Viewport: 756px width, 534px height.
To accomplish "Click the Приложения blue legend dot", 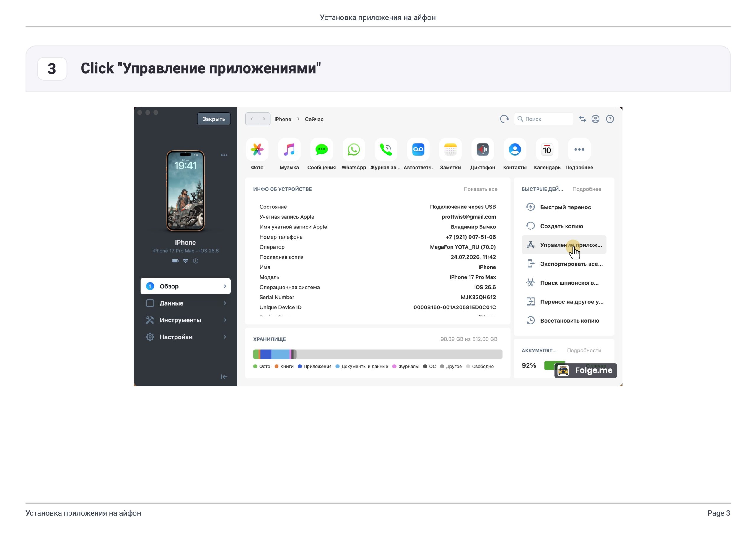I will [x=300, y=366].
